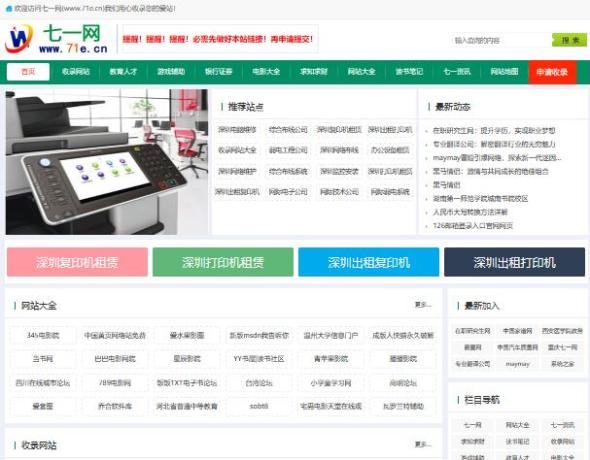Open 星辰影院 link

[187, 359]
